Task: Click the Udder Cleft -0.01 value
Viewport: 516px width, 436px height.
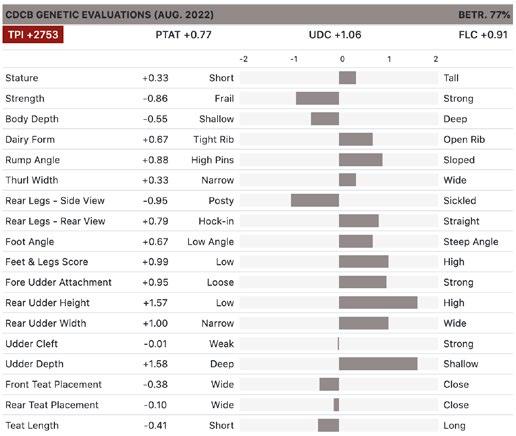Action: [x=155, y=344]
